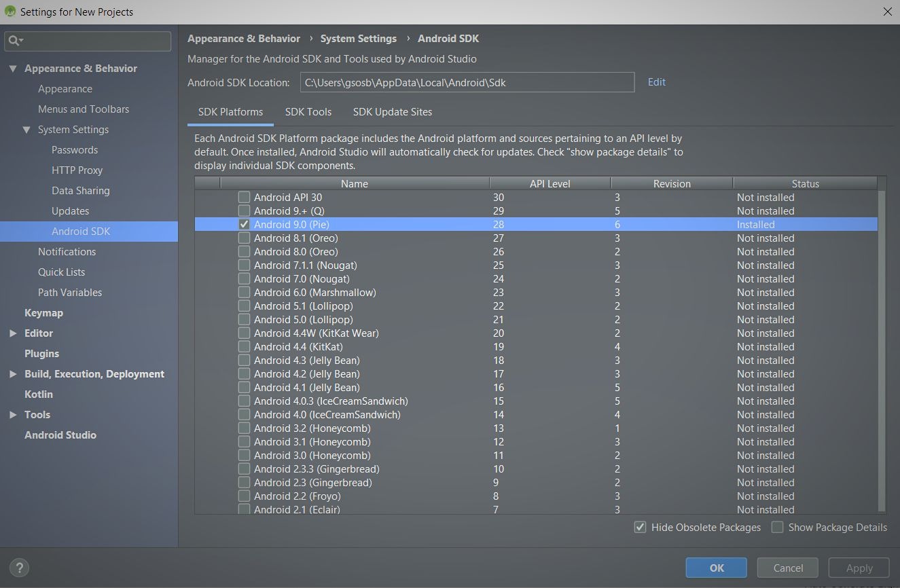Check the Android 8.1 (Oreo) checkbox
The height and width of the screenshot is (588, 900).
tap(244, 238)
